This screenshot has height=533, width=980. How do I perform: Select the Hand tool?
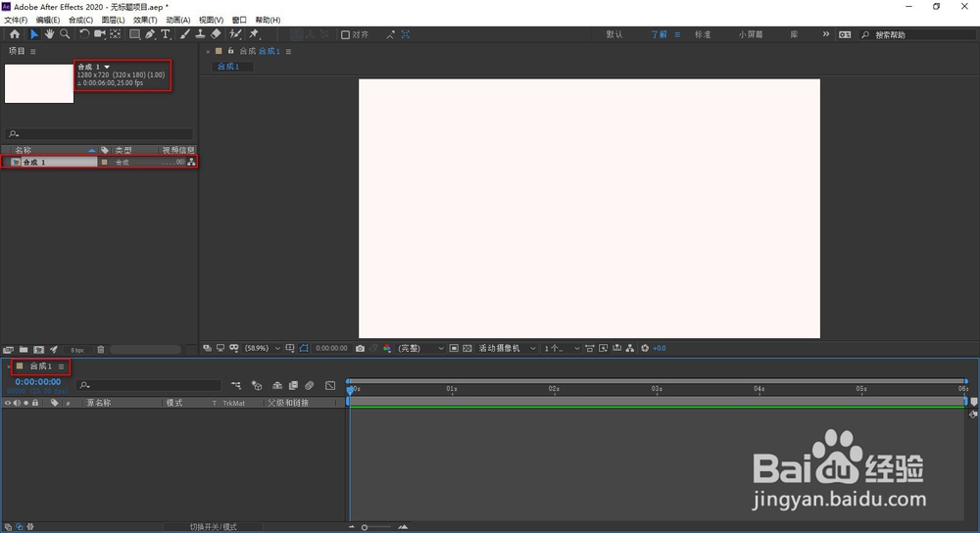[x=49, y=34]
